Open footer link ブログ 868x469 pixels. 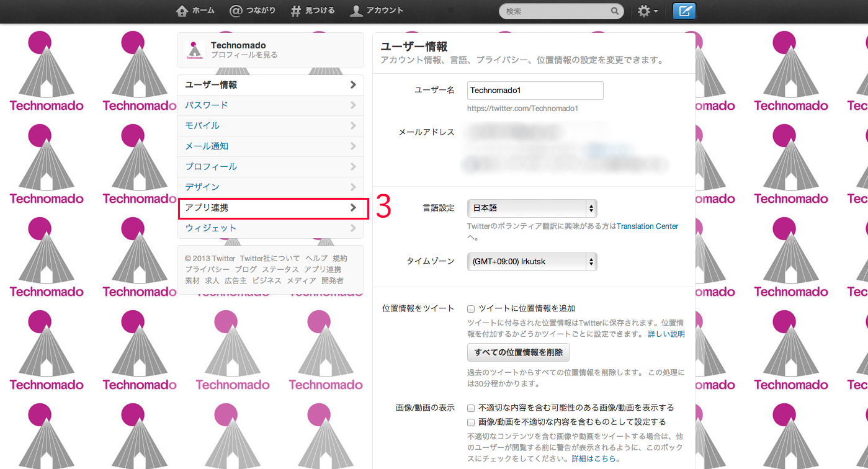(x=246, y=270)
